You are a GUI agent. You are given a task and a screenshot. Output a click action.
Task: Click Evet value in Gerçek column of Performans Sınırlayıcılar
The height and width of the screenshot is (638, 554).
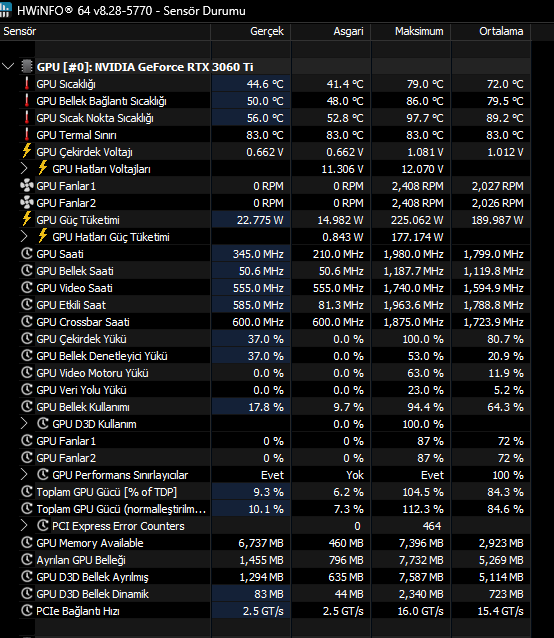click(272, 475)
